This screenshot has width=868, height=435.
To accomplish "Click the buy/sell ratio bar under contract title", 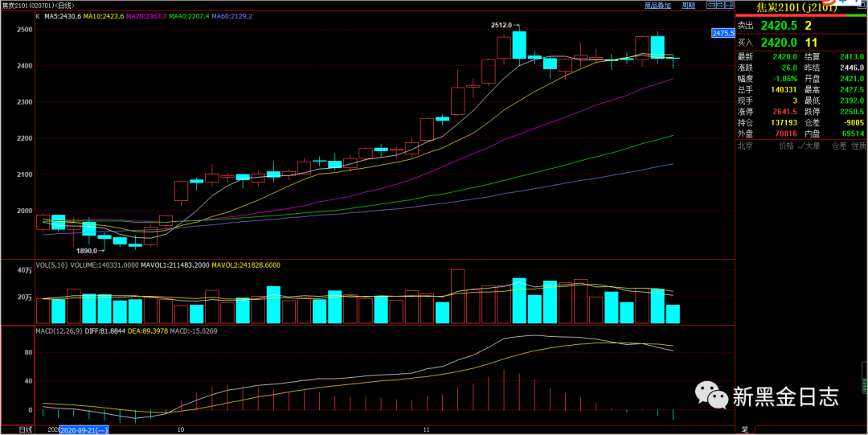I will 801,15.
